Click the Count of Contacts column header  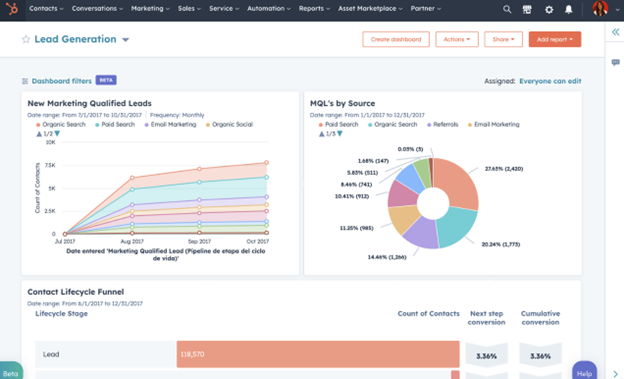428,313
